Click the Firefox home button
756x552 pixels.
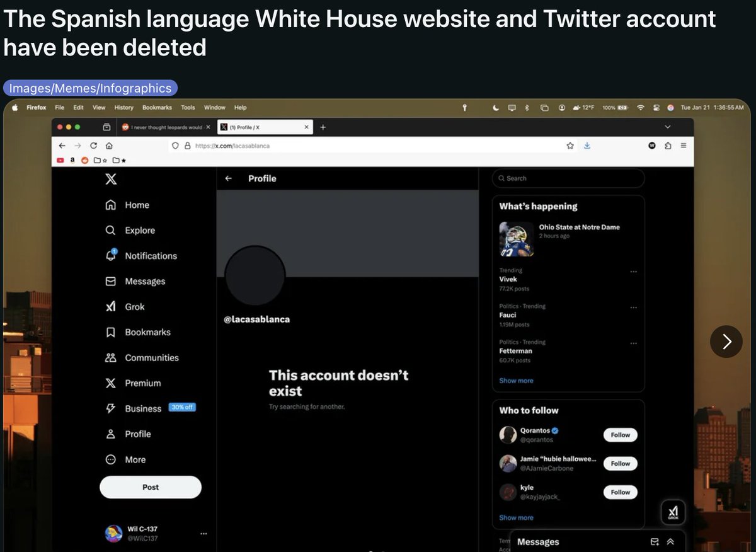coord(109,145)
